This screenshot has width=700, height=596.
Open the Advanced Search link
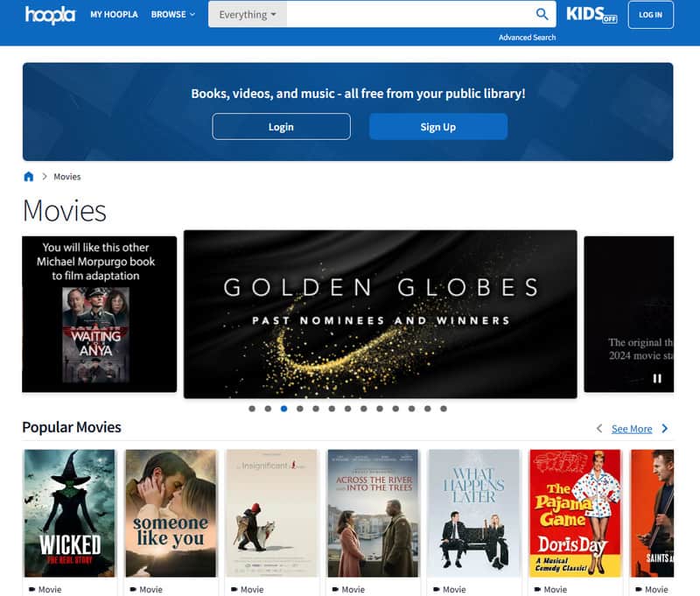[x=527, y=38]
